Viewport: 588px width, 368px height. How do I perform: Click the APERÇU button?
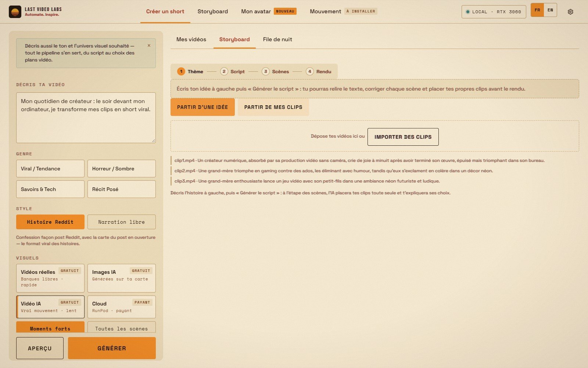(40, 348)
